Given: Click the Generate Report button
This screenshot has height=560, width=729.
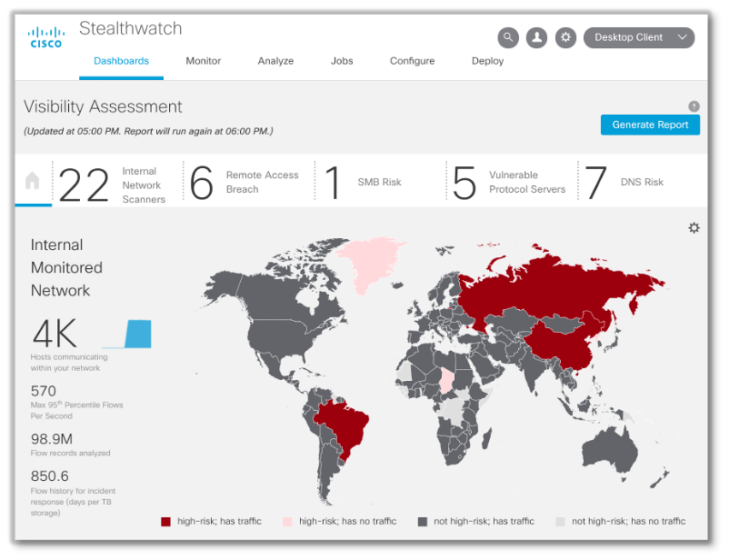Looking at the screenshot, I should click(650, 125).
